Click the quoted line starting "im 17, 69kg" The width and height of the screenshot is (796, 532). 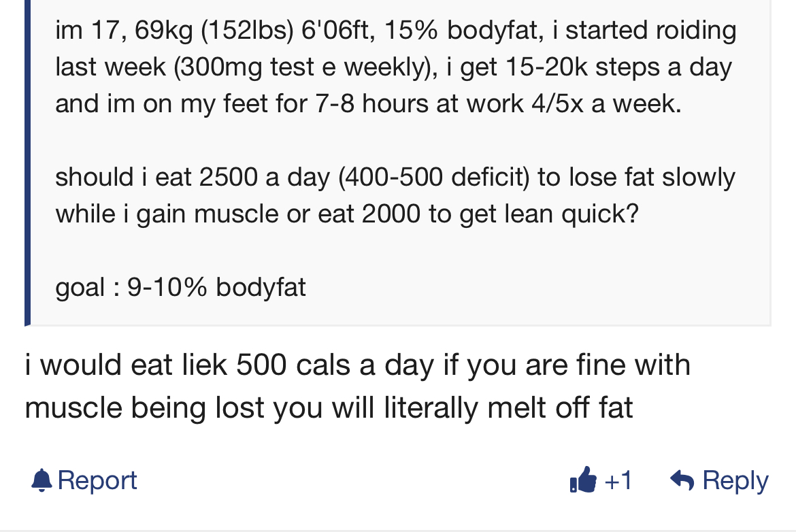[x=395, y=31]
